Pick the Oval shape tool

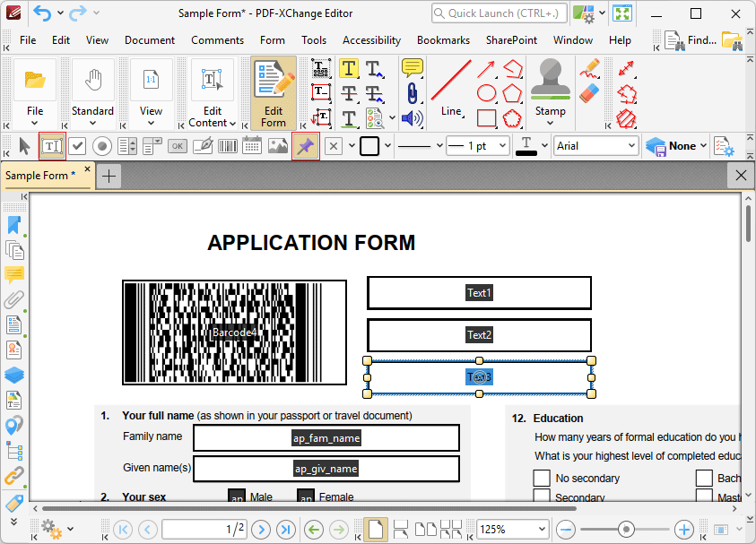(486, 93)
